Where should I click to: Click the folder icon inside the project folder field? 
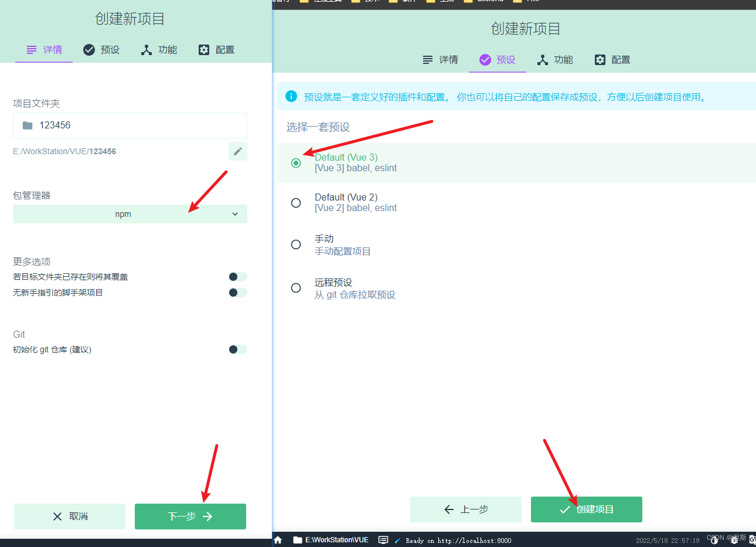[x=28, y=125]
